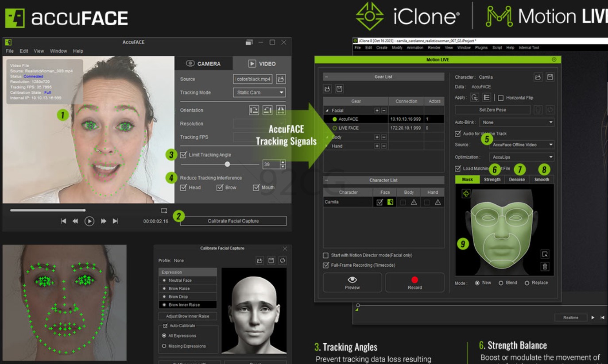Click the flip orientation icon in AccuFACE

coord(281,110)
